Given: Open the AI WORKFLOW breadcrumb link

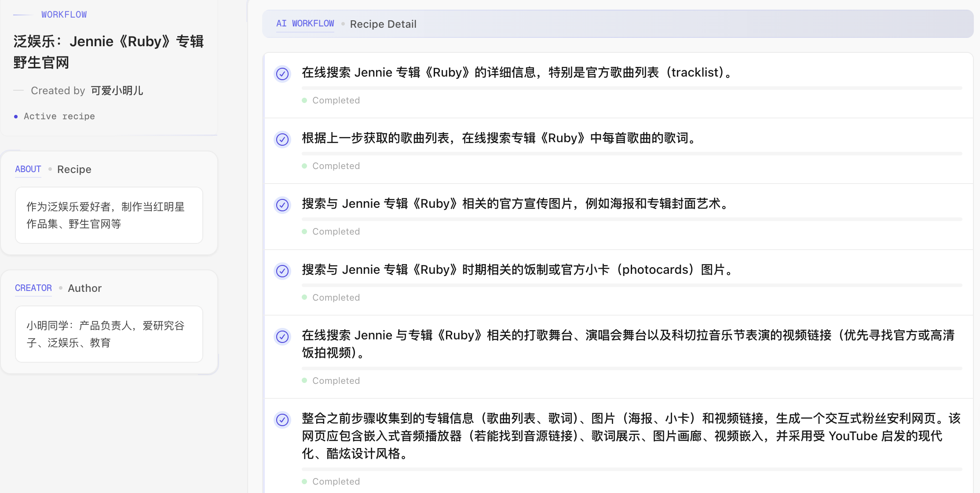Looking at the screenshot, I should click(305, 24).
